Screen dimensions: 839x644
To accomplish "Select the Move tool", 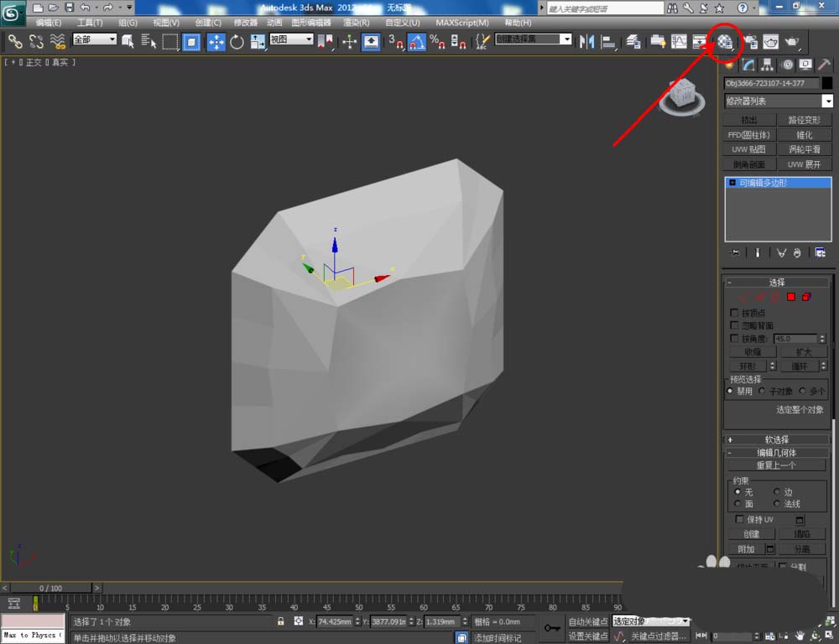I will tap(216, 42).
